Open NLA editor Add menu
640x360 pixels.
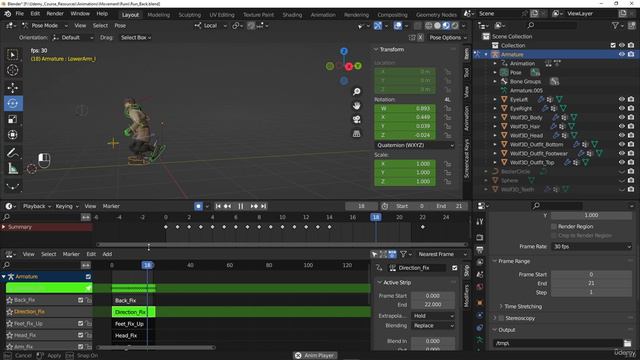[x=107, y=254]
